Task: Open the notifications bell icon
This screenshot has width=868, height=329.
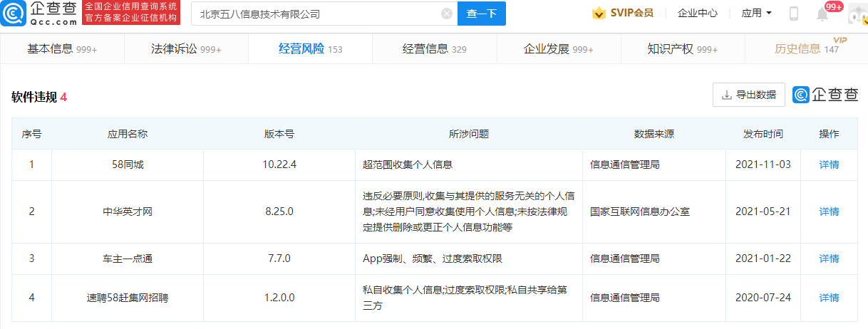Action: [822, 14]
